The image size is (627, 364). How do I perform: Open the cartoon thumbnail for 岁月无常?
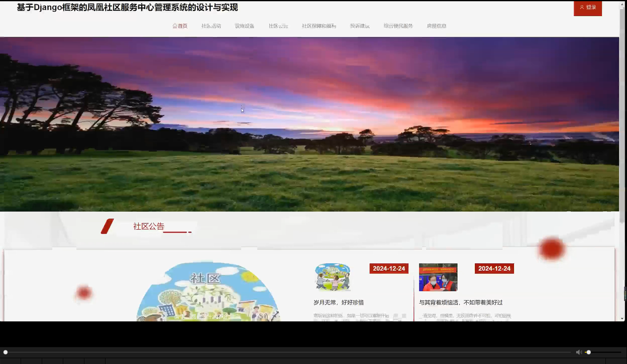tap(333, 277)
